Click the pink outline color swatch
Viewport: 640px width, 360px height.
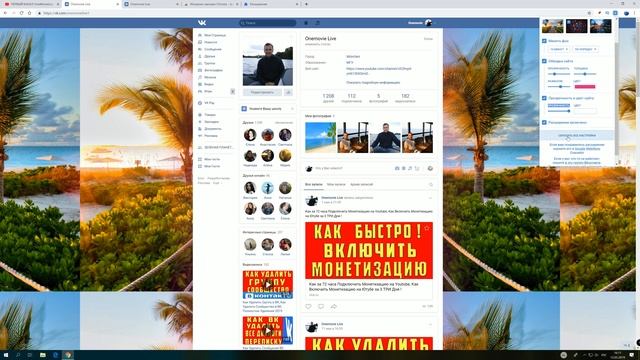tap(585, 87)
